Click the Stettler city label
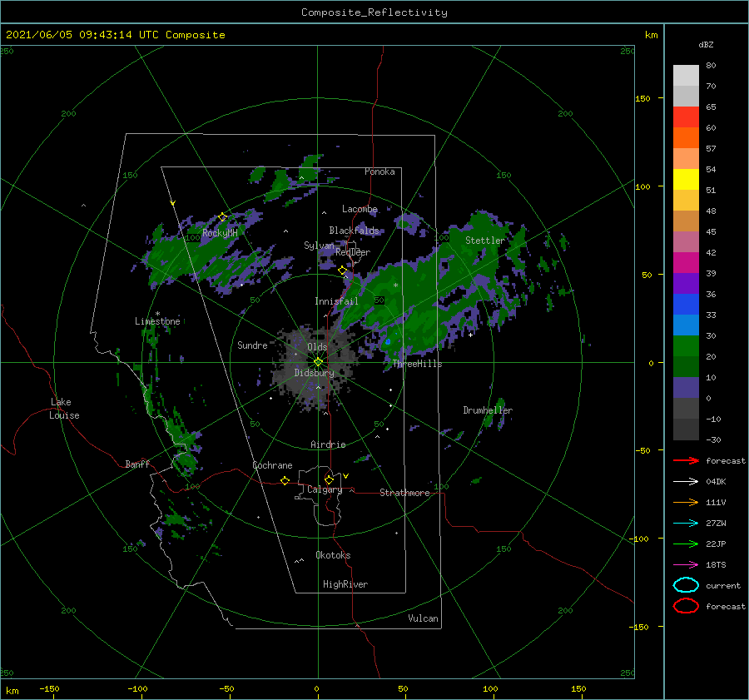 (485, 241)
